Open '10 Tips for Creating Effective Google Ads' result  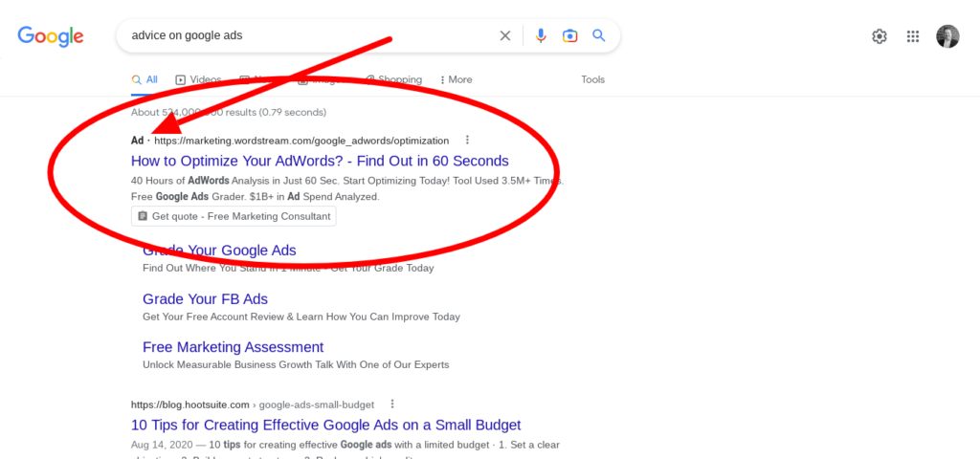(x=326, y=426)
